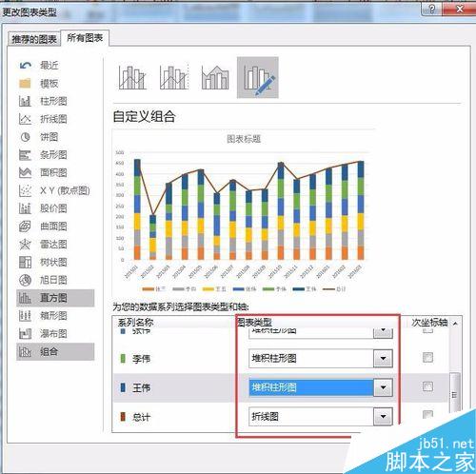The image size is (476, 474).
Task: Choose the 箱形图 box plot category
Action: 55,316
